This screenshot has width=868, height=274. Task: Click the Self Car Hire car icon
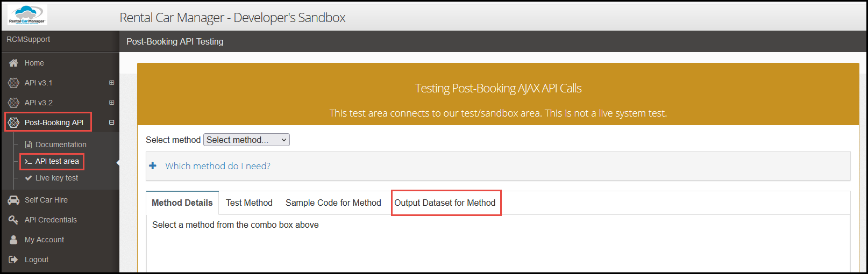[14, 200]
